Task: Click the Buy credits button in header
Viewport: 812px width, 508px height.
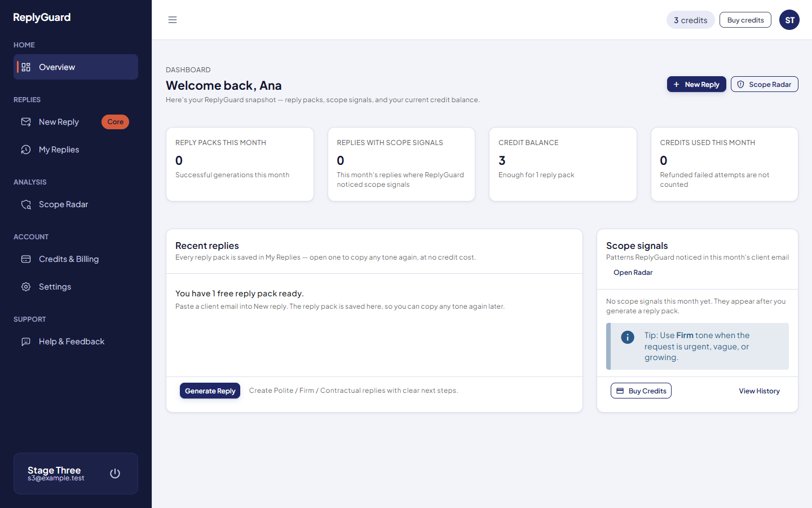Action: pos(745,20)
